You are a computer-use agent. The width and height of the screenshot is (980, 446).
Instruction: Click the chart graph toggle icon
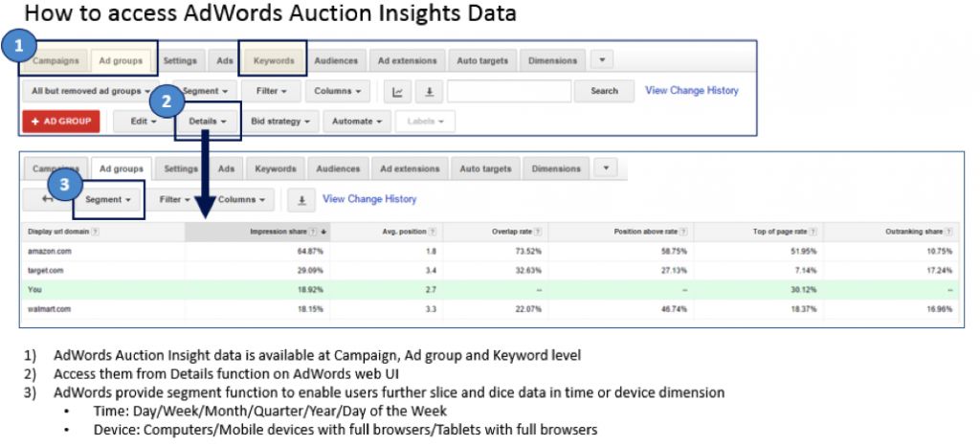[x=398, y=91]
